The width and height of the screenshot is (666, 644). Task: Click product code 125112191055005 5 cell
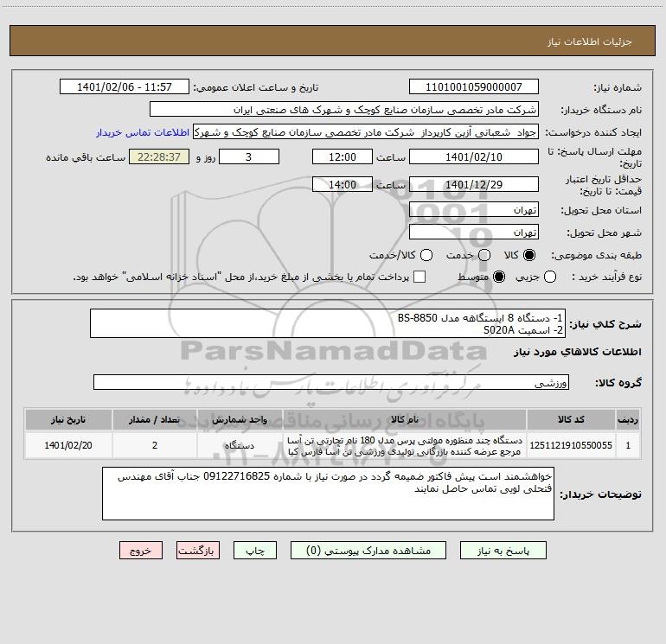point(571,445)
